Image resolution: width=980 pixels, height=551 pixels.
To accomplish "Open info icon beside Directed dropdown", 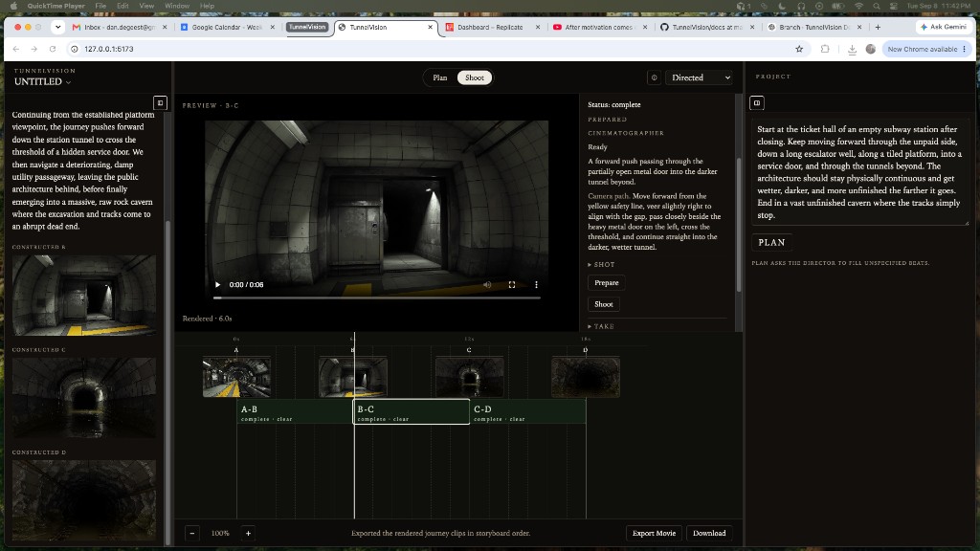I will [654, 77].
